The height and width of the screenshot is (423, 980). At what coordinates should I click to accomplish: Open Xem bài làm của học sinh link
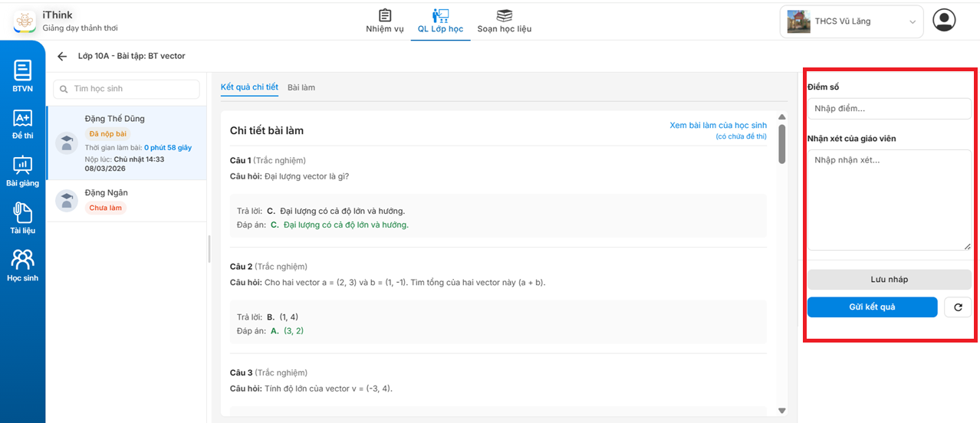tap(718, 125)
